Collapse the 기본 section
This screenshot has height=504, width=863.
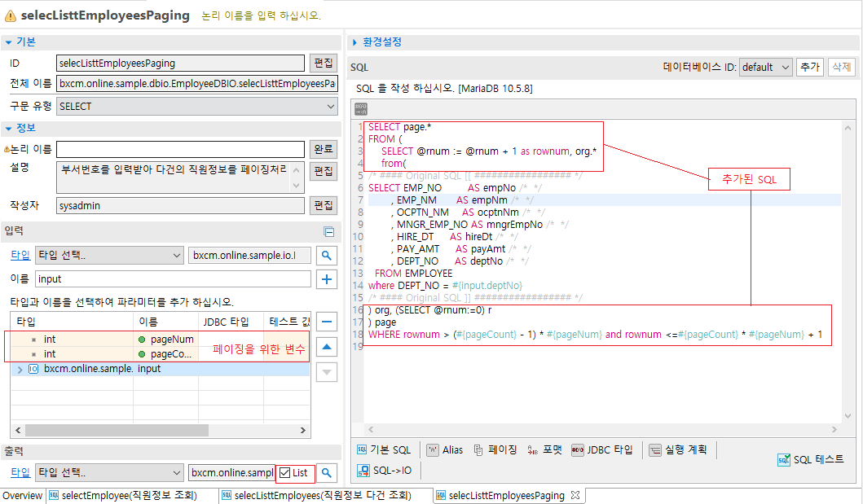pos(7,42)
